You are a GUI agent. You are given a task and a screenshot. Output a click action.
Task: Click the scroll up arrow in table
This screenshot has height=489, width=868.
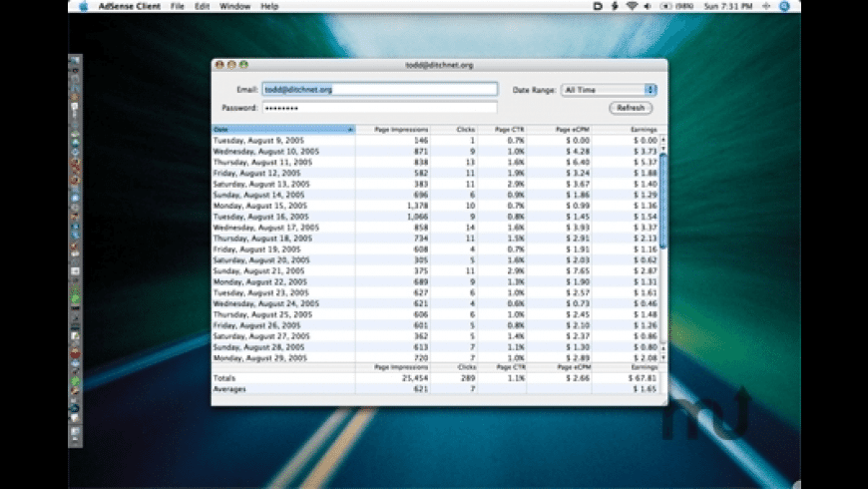662,141
